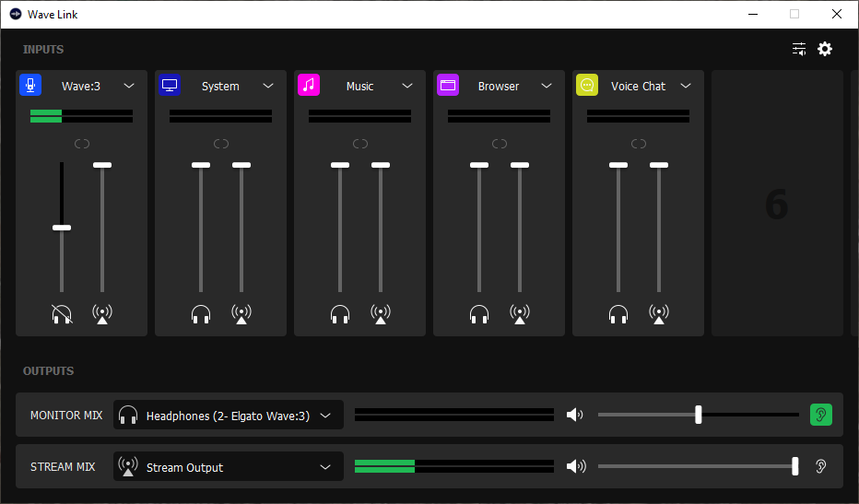Link the Wave:3 channel faders
859x504 pixels.
pos(82,144)
